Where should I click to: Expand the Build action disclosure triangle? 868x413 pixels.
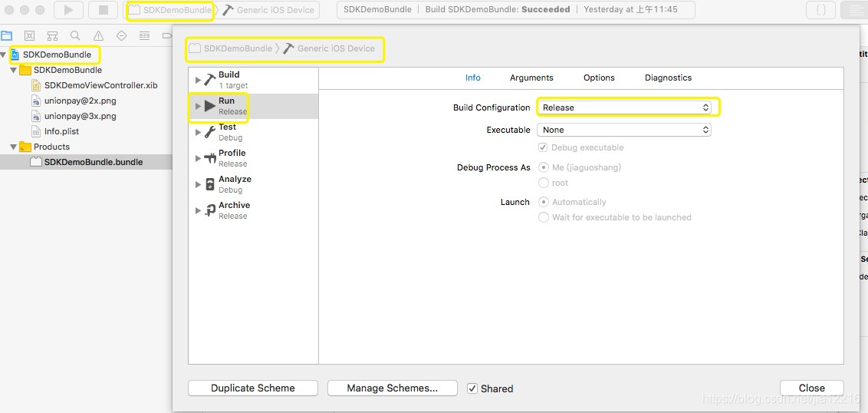[198, 80]
